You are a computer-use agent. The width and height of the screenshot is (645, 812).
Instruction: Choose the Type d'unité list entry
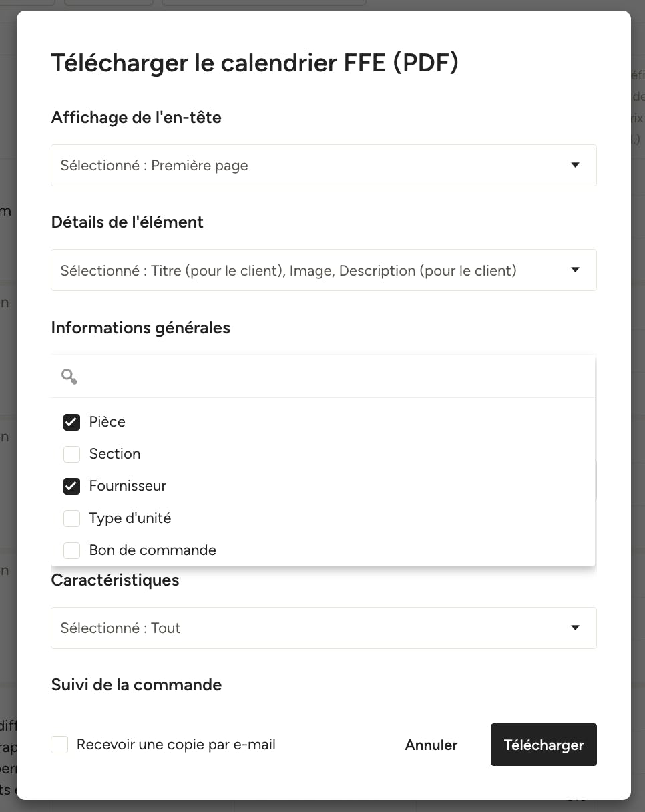[x=323, y=518]
